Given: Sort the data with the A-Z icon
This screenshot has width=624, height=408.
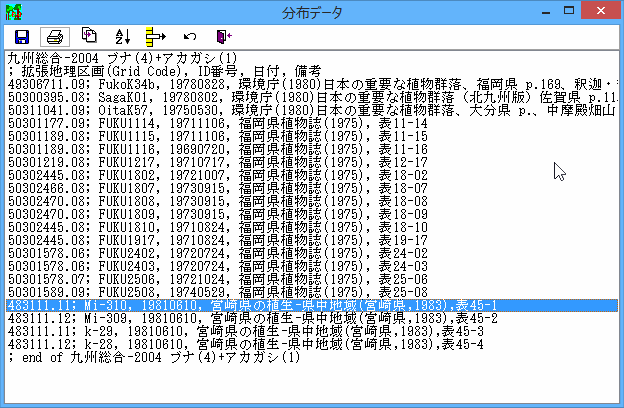Looking at the screenshot, I should 123,37.
